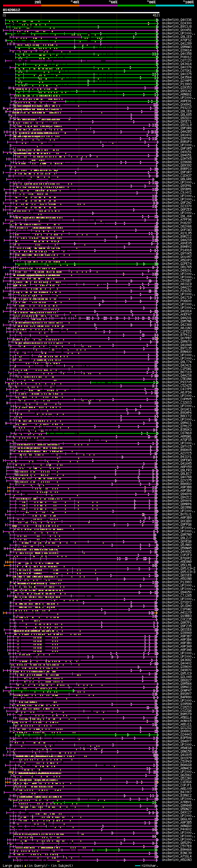
Task: Click the green ~80% identity legend bar
Action: click(137, 6)
